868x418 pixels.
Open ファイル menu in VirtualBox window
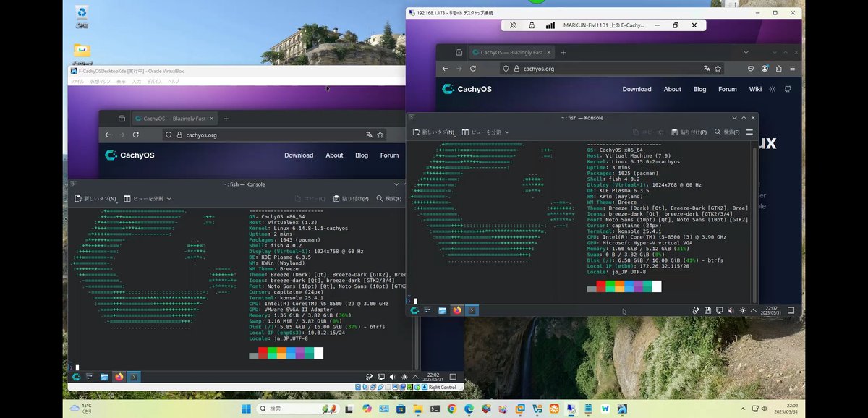coord(77,81)
